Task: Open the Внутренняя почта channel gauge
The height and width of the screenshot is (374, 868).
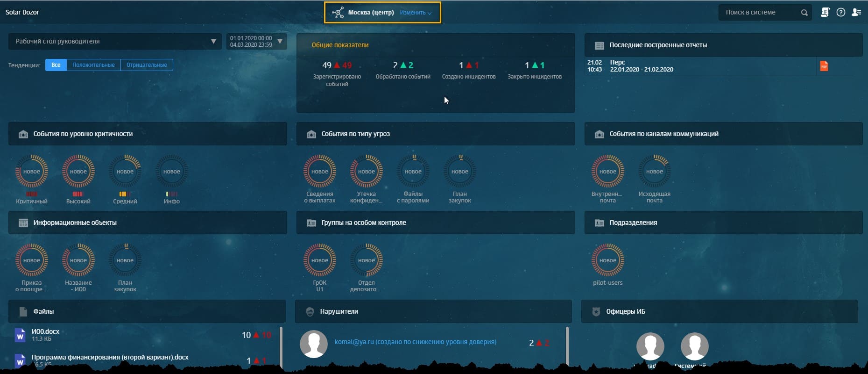Action: click(x=608, y=172)
